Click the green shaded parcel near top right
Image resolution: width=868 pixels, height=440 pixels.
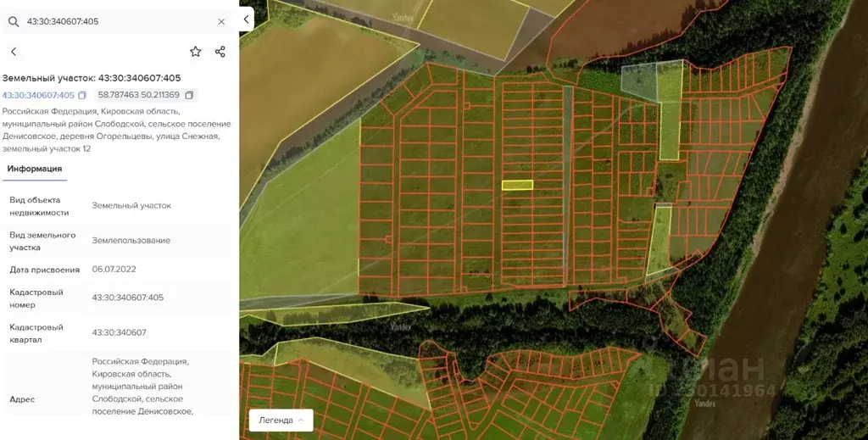[670, 111]
